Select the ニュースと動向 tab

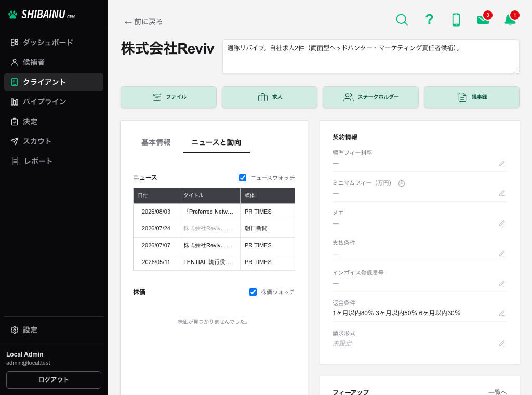click(216, 142)
